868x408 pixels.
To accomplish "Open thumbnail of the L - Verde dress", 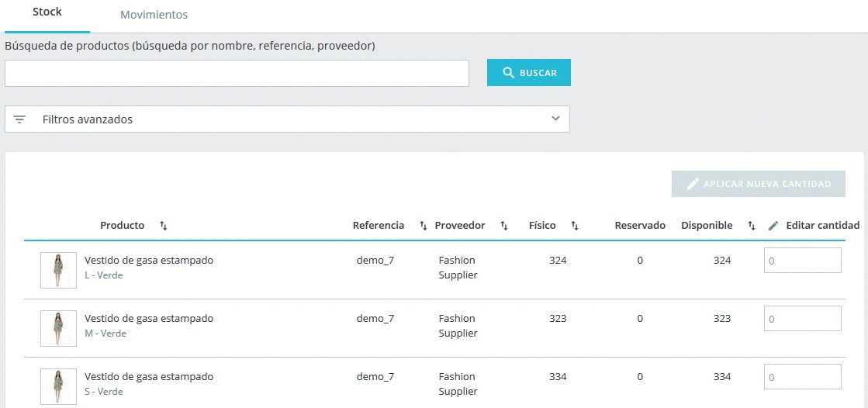I will coord(58,270).
